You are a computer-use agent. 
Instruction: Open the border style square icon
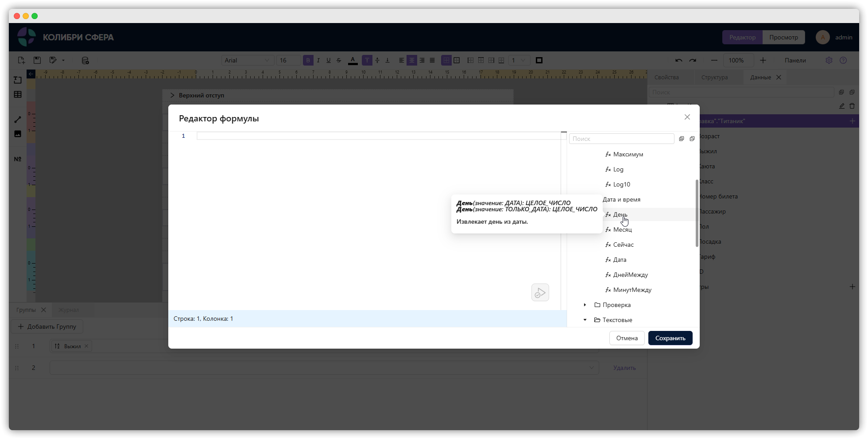point(539,60)
